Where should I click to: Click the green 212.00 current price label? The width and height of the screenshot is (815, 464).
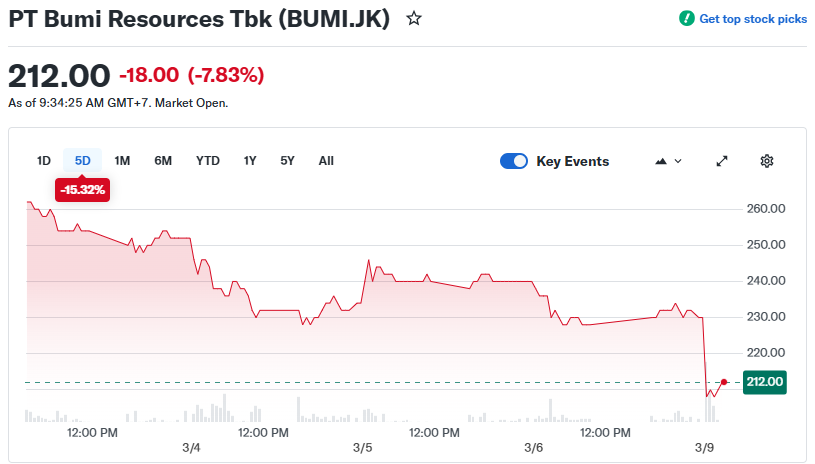(x=765, y=381)
